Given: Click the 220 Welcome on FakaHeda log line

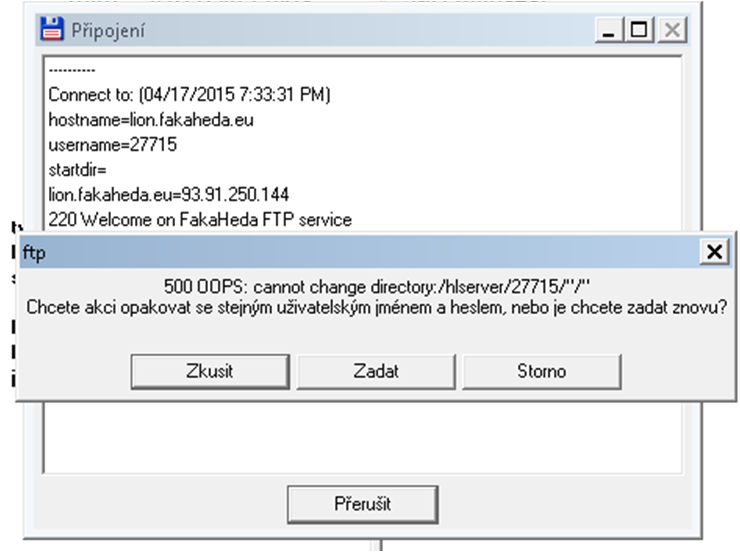Looking at the screenshot, I should click(x=200, y=220).
